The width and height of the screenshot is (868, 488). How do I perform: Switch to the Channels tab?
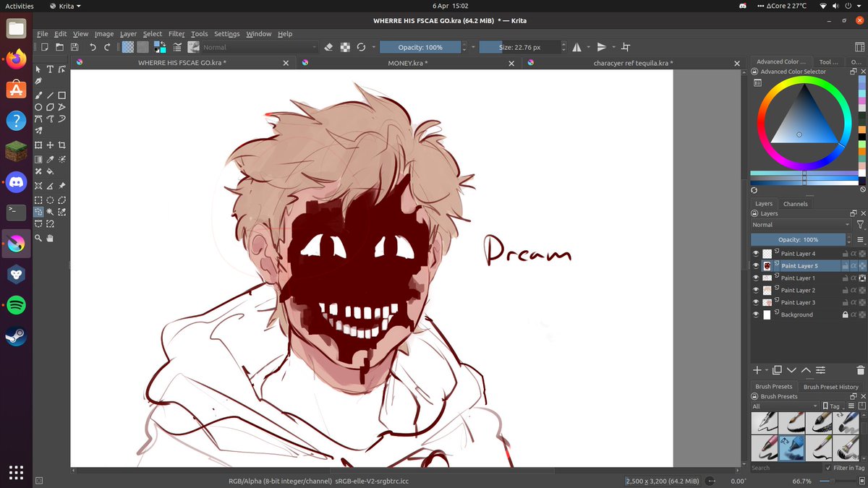click(795, 204)
